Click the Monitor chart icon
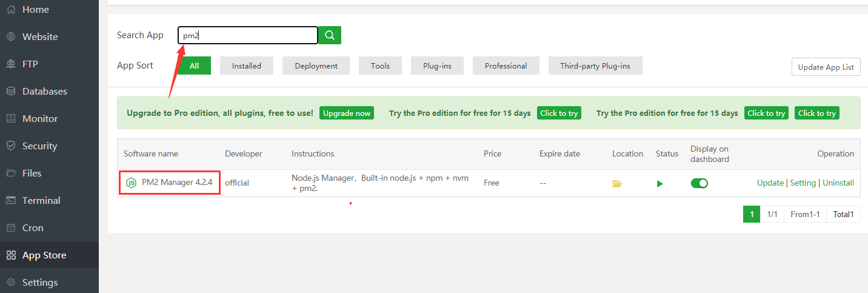The image size is (868, 293). coord(11,119)
